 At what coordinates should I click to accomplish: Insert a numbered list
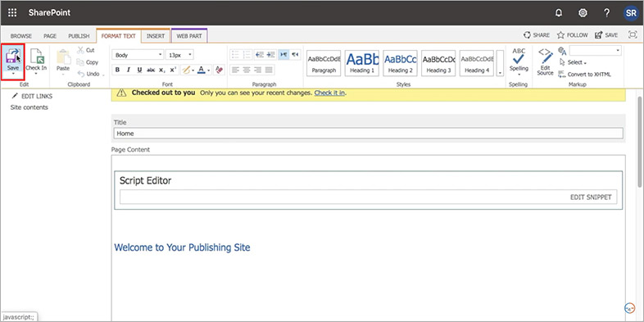click(x=247, y=54)
